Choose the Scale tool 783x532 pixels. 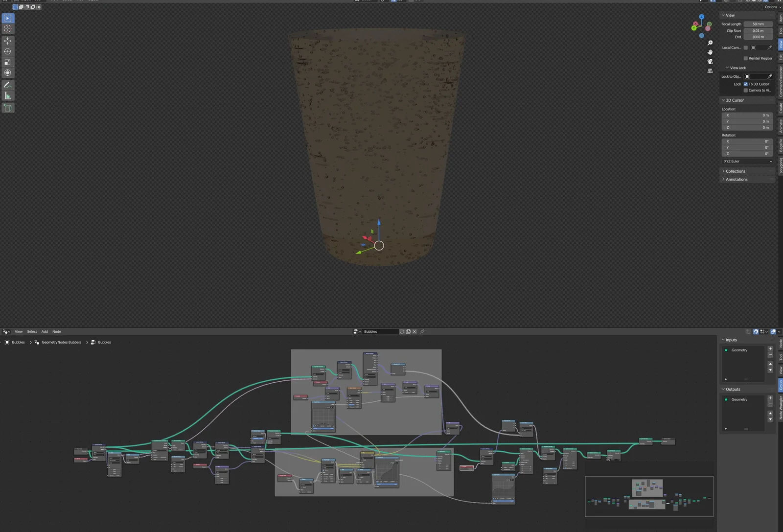click(8, 62)
